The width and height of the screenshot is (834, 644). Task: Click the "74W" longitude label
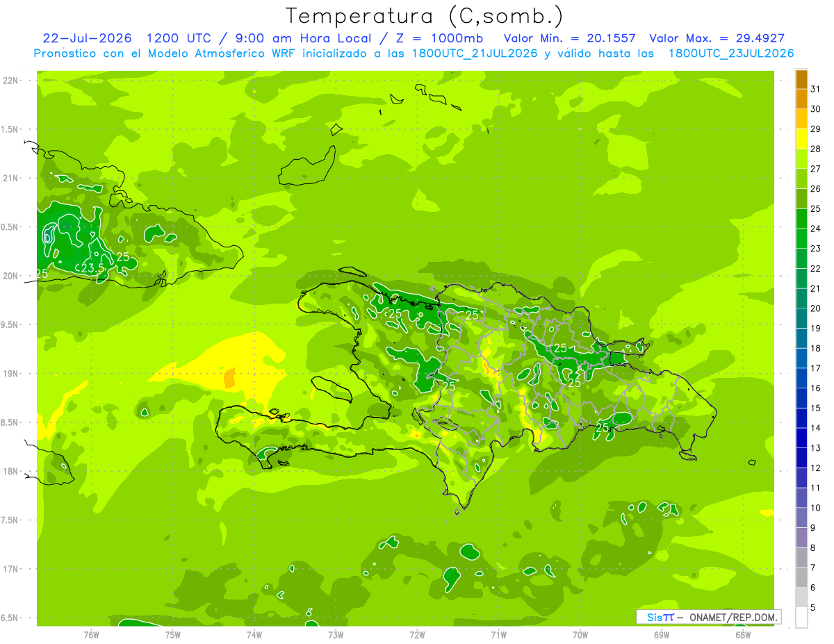pos(254,635)
